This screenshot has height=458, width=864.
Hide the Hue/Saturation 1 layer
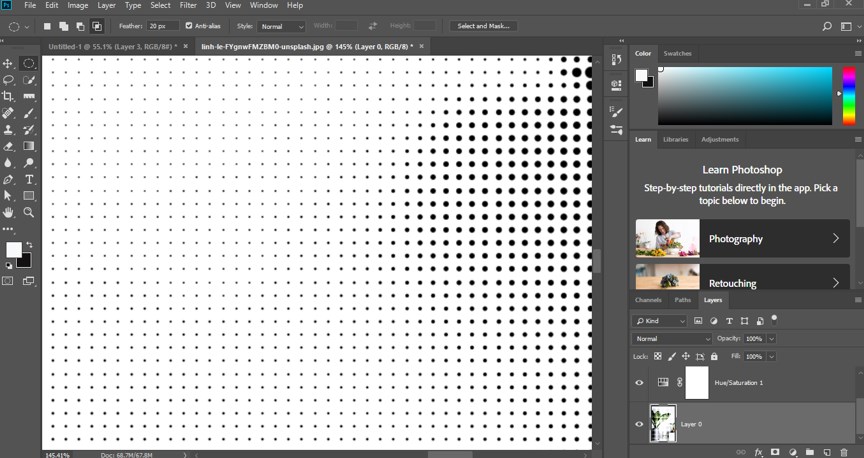click(639, 382)
